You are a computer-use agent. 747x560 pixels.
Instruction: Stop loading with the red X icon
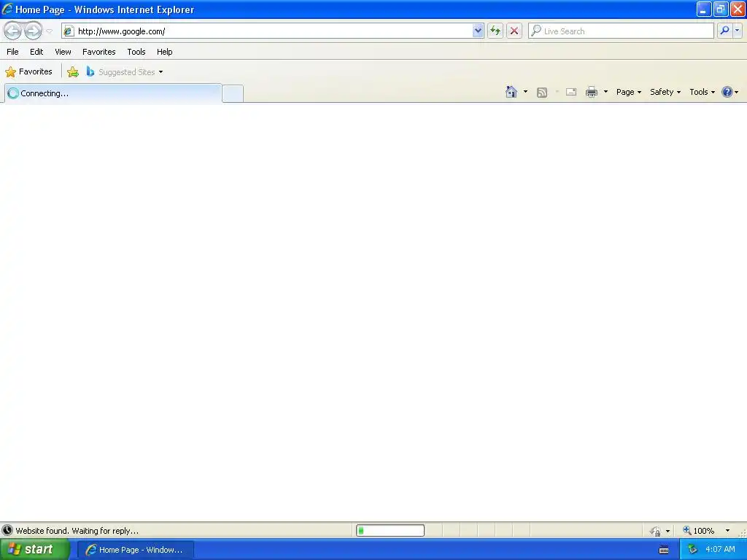coord(514,31)
